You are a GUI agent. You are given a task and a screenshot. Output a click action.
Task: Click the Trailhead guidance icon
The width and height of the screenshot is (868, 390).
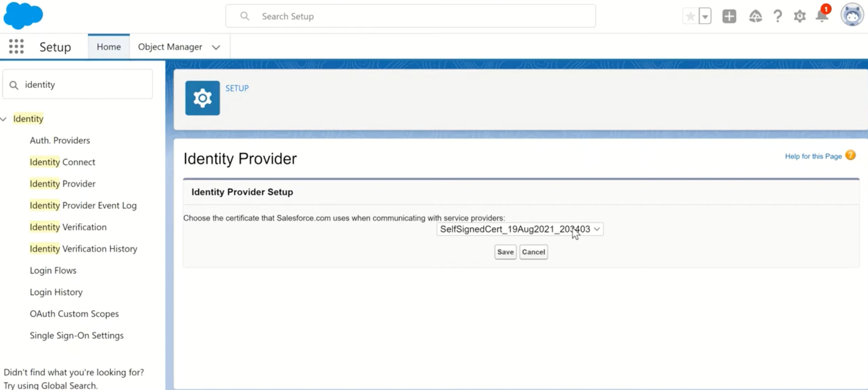click(x=755, y=16)
